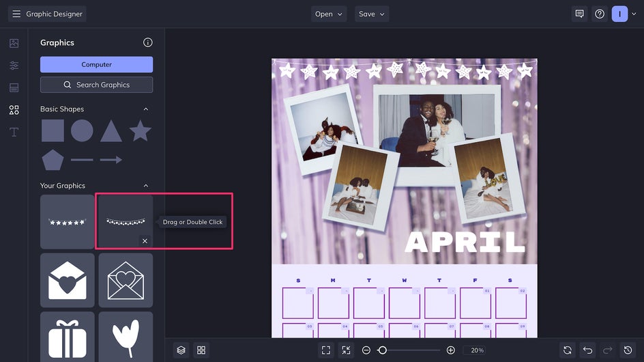Select the solid heart envelope graphic

pos(68,280)
